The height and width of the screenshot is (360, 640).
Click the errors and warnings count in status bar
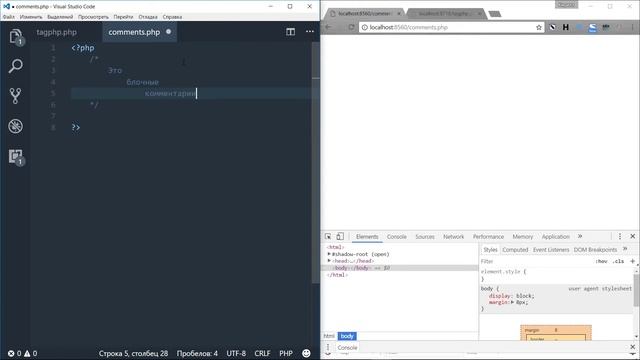(22, 353)
